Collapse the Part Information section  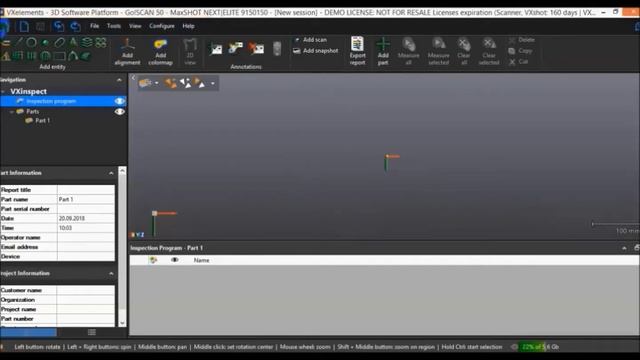click(111, 173)
